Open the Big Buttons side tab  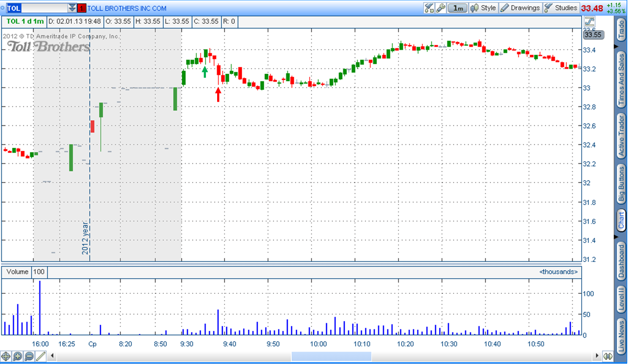click(x=621, y=185)
